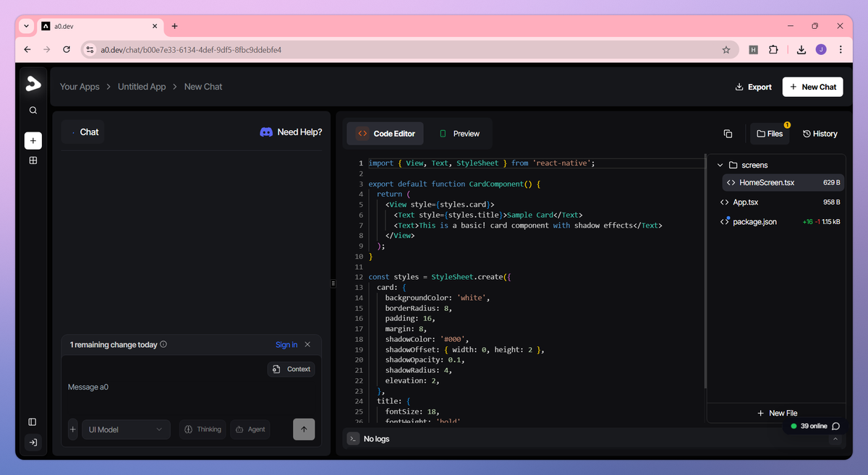The width and height of the screenshot is (868, 475).
Task: Toggle the sidebar panel icon at bottom left
Action: pyautogui.click(x=31, y=421)
